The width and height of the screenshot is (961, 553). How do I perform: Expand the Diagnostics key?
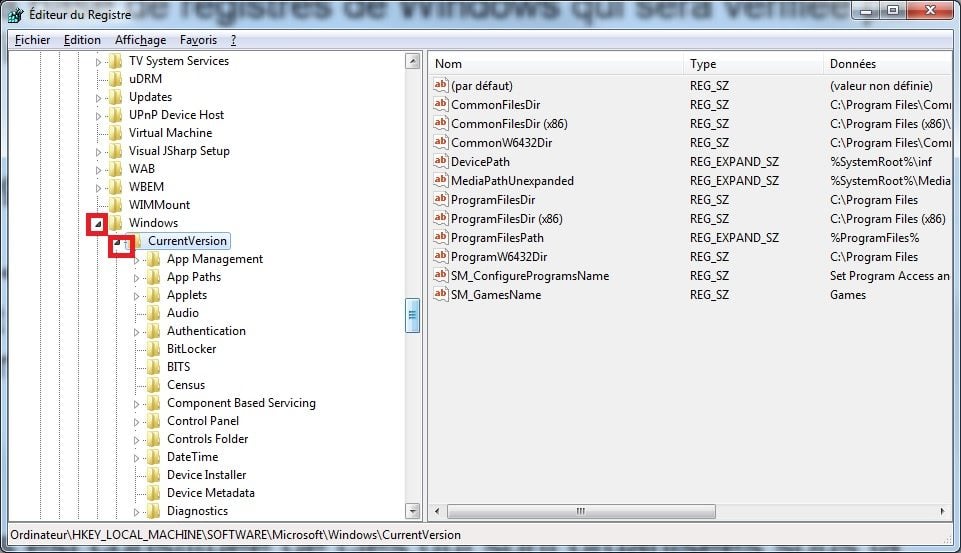[x=136, y=512]
